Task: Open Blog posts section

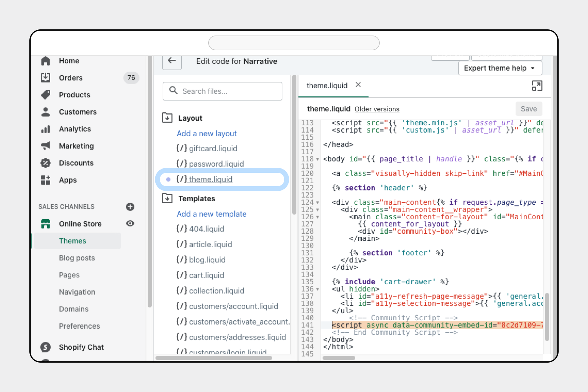Action: [77, 258]
